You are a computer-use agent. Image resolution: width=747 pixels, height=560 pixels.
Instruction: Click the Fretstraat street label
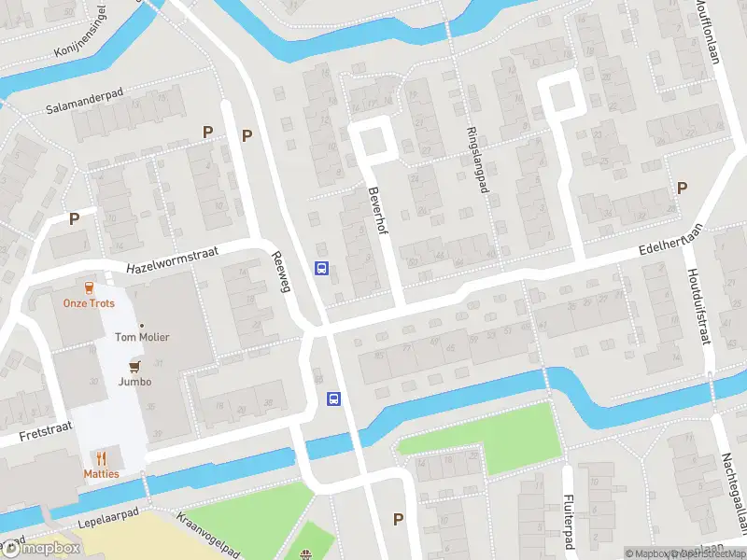point(46,430)
